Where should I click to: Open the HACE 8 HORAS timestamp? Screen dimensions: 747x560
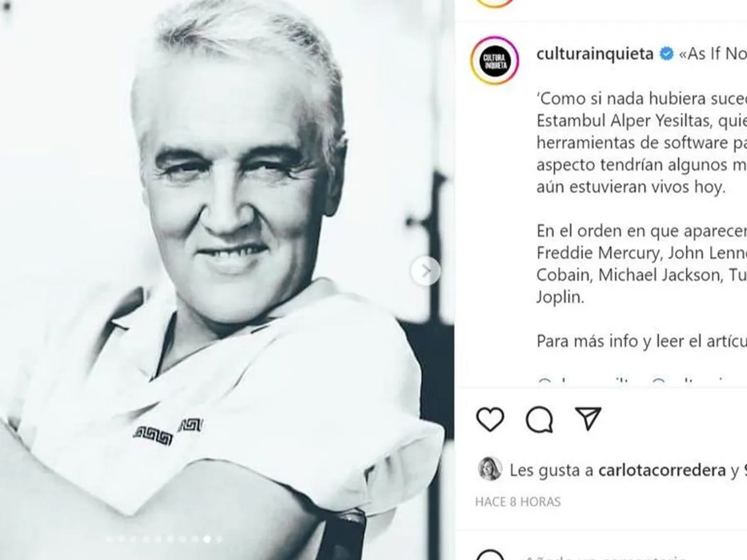pyautogui.click(x=518, y=502)
